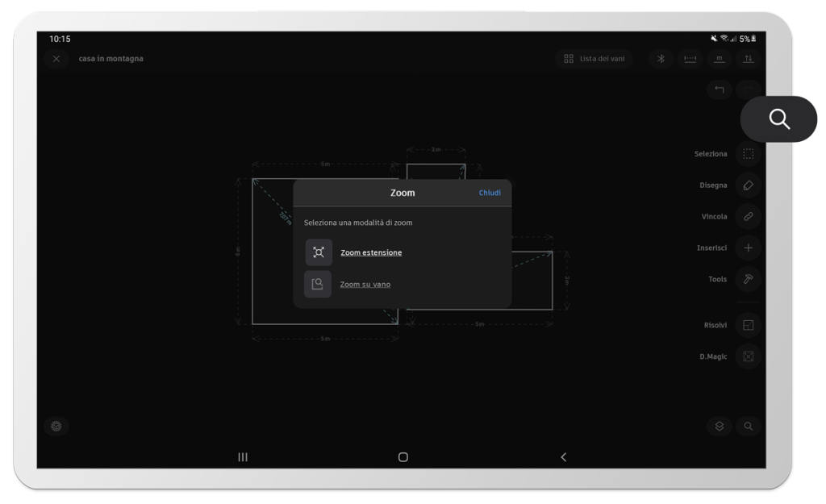Tap the Disegna label

[713, 185]
